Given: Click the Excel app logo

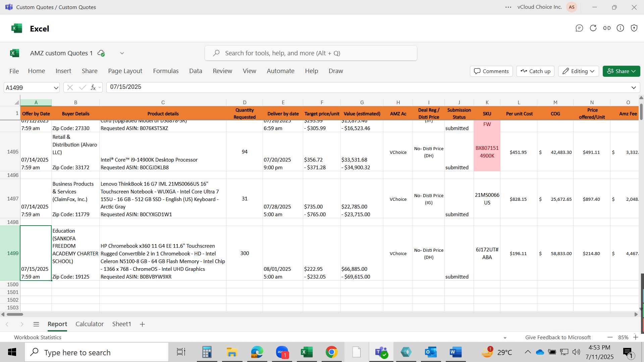Looking at the screenshot, I should coord(16,28).
